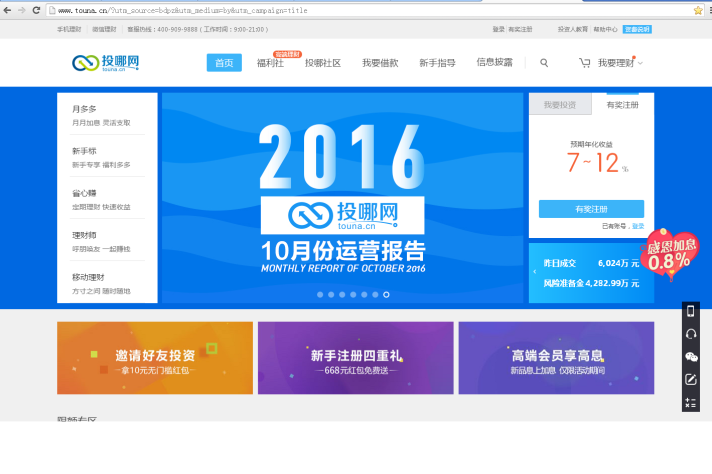This screenshot has width=712, height=474.
Task: Select the fourth carousel dot
Action: coord(353,295)
